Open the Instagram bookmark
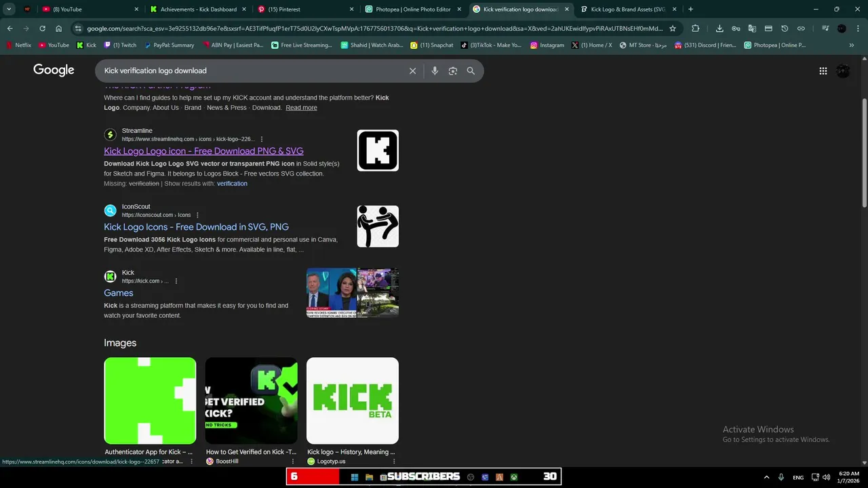Screen dimensions: 868x488 547,45
